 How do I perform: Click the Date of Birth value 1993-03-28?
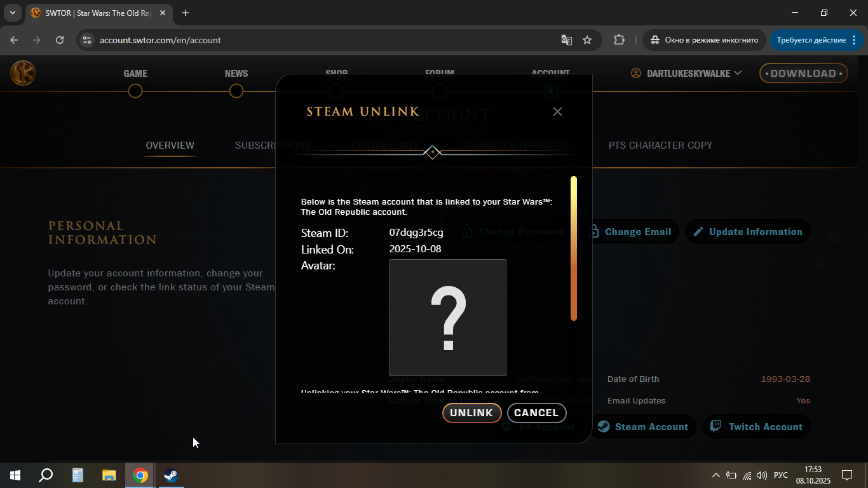785,379
